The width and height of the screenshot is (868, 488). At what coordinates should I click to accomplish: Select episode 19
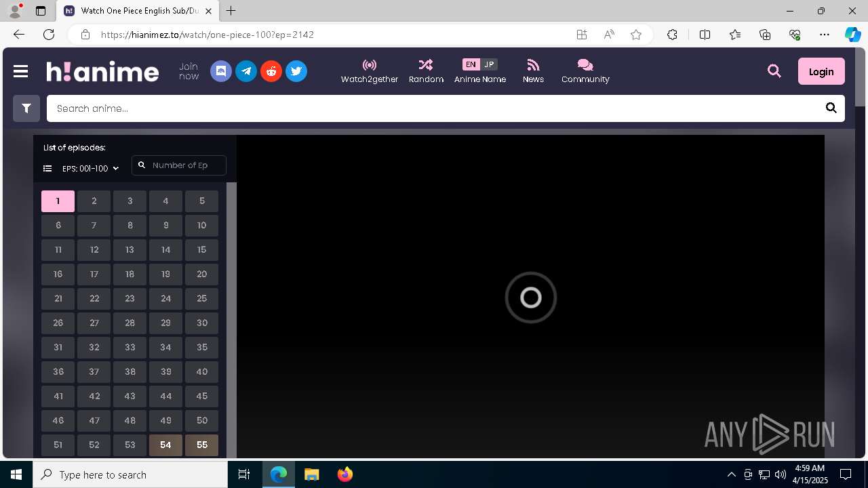(x=165, y=274)
